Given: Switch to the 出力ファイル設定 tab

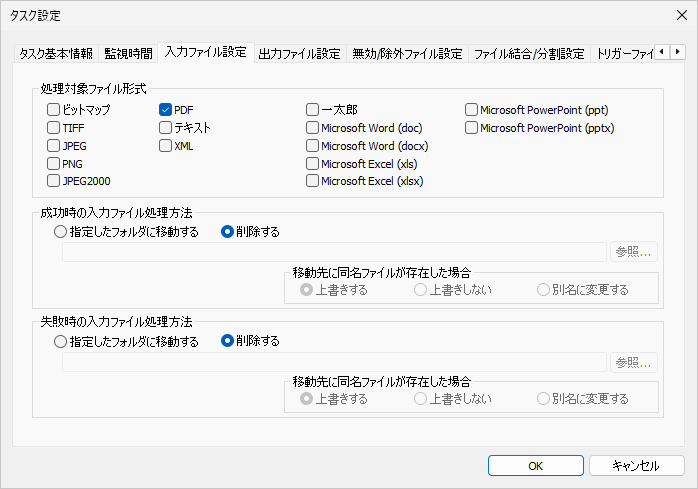Looking at the screenshot, I should (299, 53).
